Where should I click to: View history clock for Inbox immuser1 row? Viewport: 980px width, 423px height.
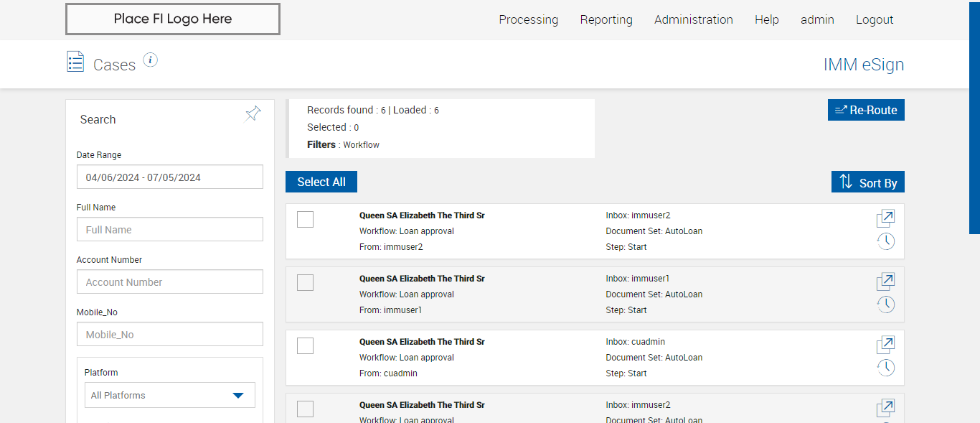[886, 305]
